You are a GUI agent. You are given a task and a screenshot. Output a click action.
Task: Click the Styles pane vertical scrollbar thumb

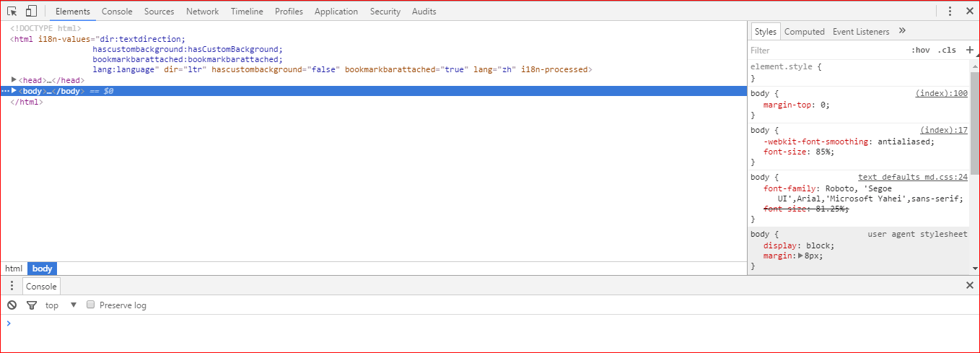[x=975, y=123]
